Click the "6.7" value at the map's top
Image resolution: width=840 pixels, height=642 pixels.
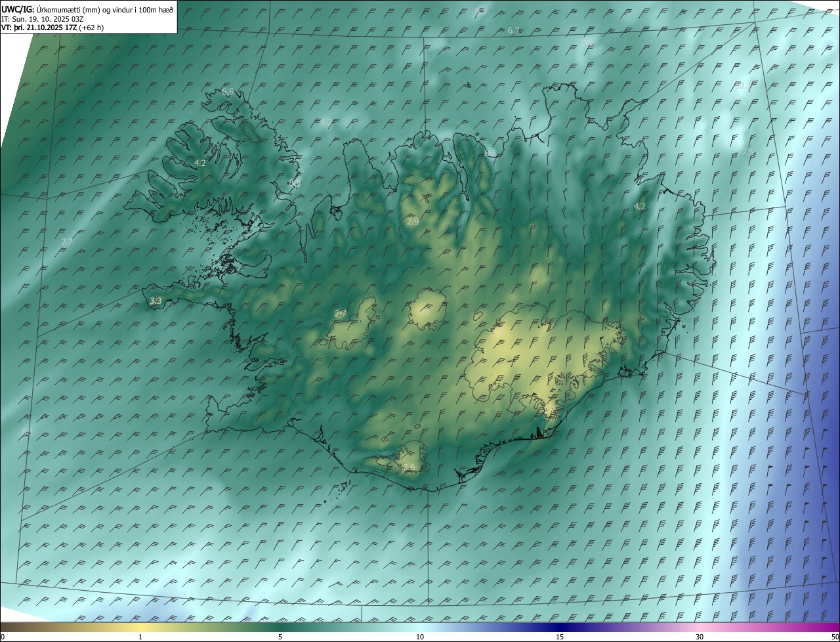point(514,31)
